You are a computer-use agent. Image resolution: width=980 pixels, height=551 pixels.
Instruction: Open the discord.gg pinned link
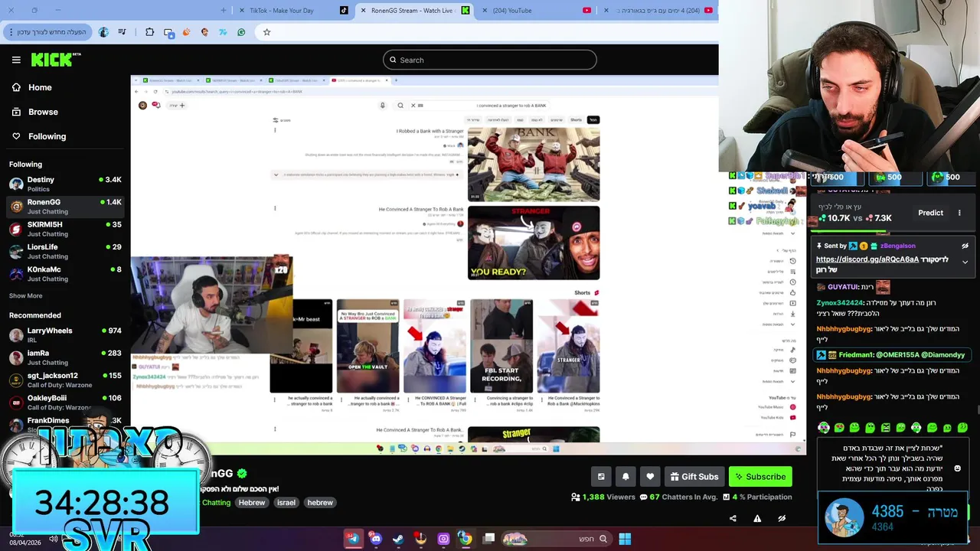(867, 259)
